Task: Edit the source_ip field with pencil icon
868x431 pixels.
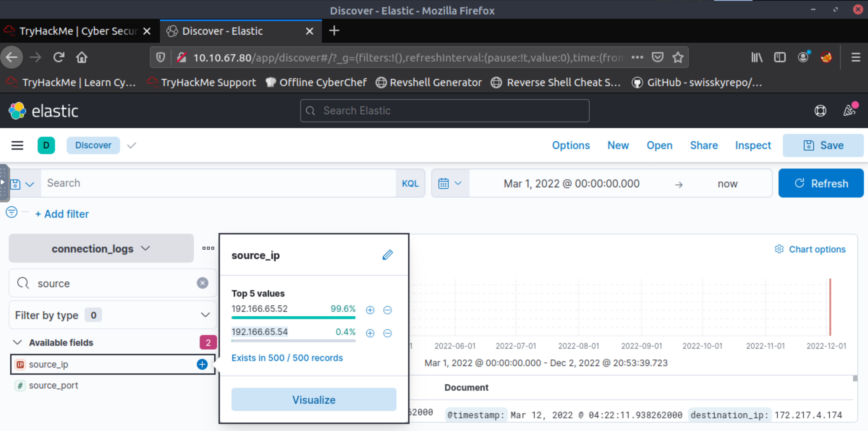Action: pyautogui.click(x=388, y=255)
